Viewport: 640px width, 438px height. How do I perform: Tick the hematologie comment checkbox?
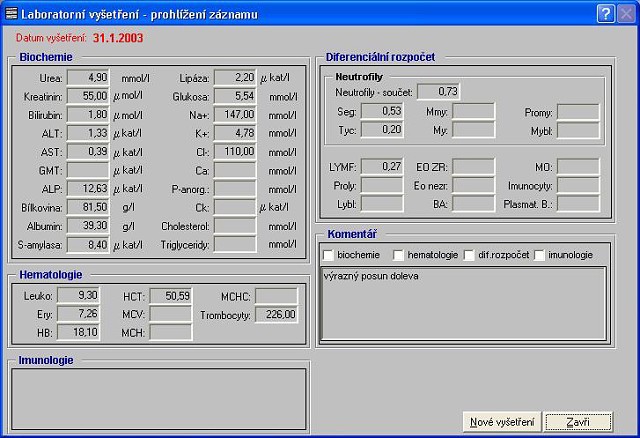(398, 255)
